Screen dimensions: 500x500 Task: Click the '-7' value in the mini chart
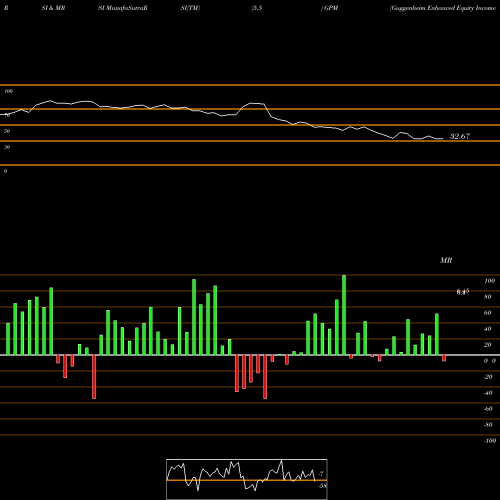[x=321, y=473]
